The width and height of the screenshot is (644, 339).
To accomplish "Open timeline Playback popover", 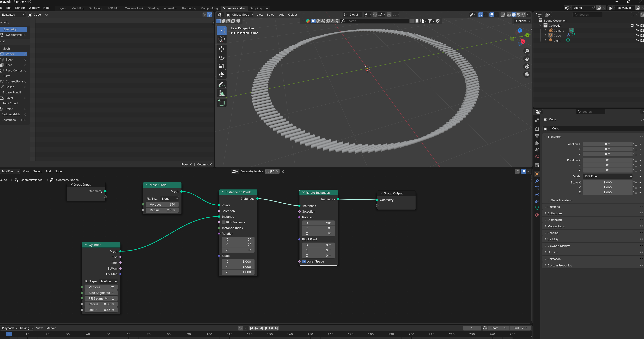I will [9, 328].
